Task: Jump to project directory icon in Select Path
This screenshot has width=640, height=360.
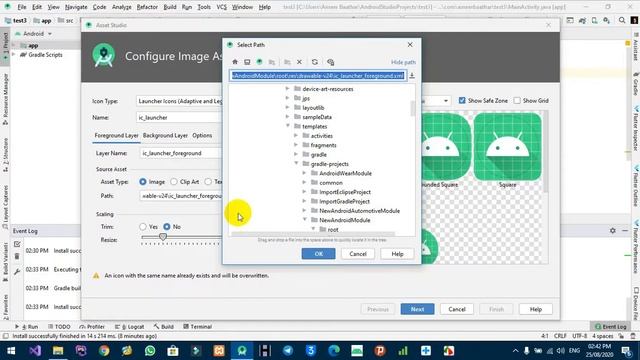Action: (259, 62)
